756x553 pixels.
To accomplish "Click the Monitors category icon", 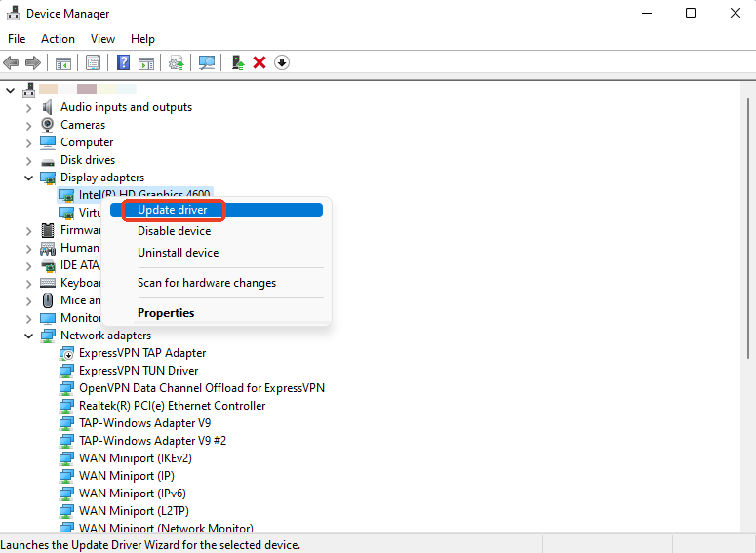I will [48, 318].
